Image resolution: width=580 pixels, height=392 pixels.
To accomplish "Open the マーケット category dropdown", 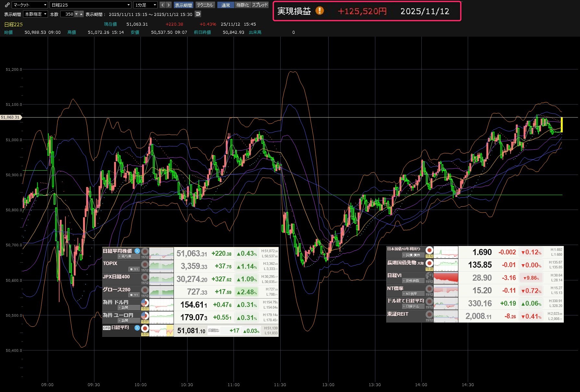I will pyautogui.click(x=30, y=5).
